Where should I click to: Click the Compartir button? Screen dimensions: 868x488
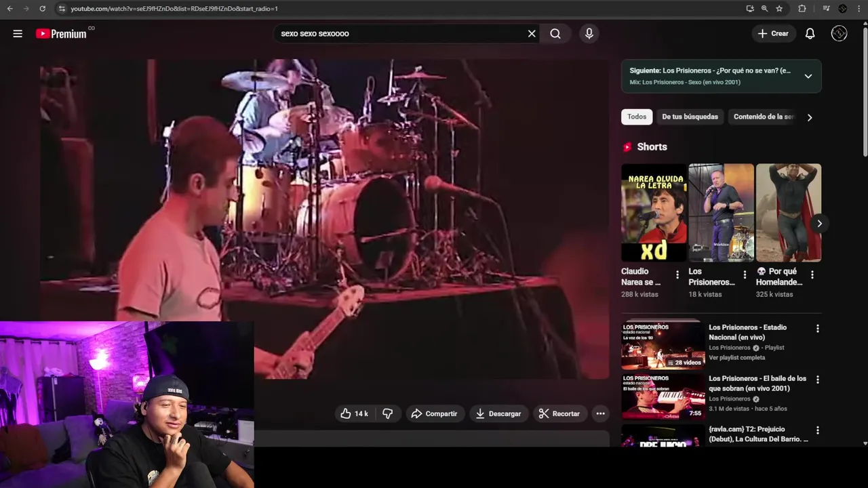click(x=434, y=413)
